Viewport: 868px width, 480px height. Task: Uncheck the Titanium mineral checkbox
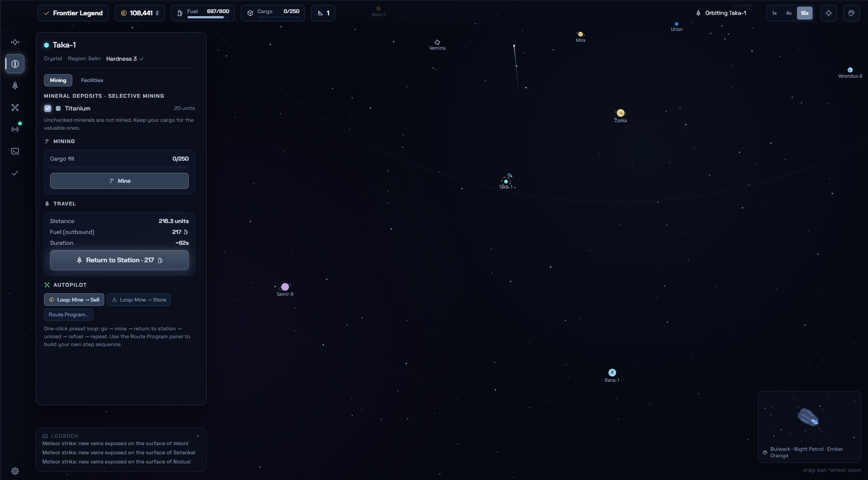point(47,108)
